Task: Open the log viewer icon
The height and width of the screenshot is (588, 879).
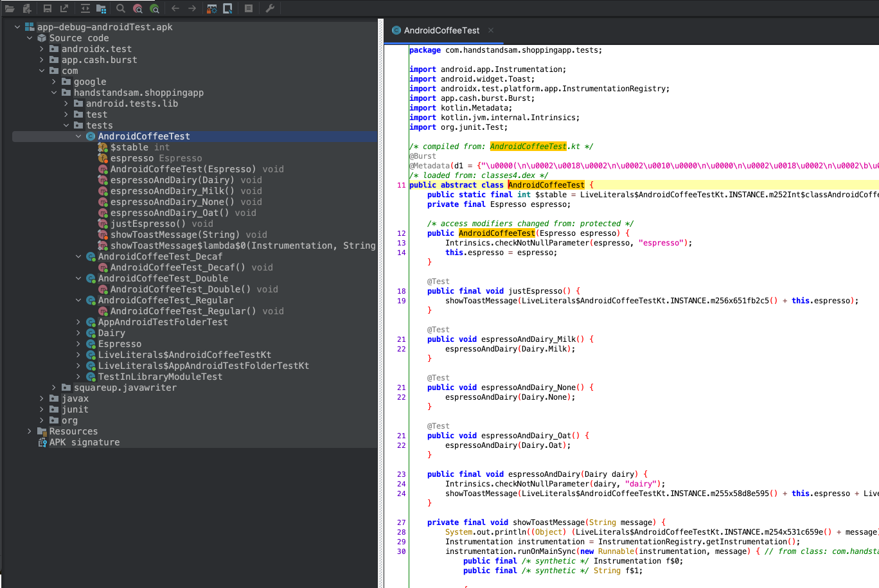Action: (249, 8)
